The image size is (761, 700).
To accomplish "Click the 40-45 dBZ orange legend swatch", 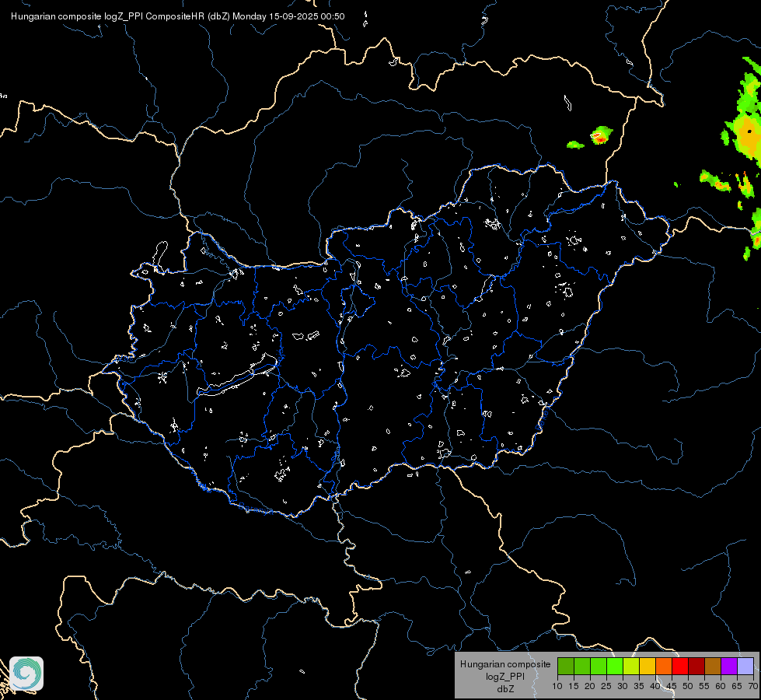I will click(664, 666).
